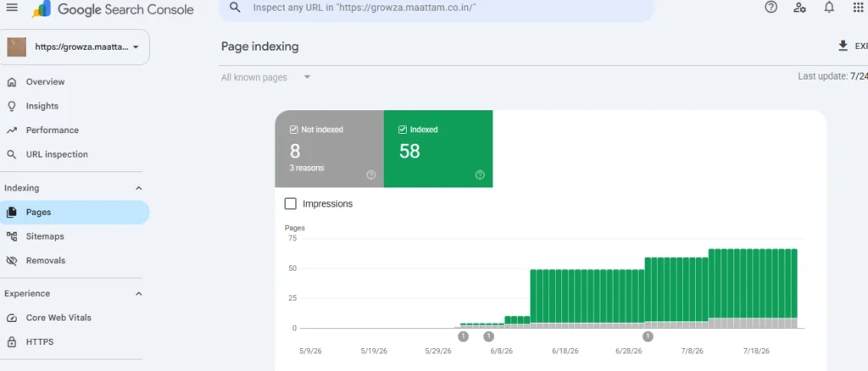Click the Pages document icon
868x371 pixels.
(x=11, y=213)
